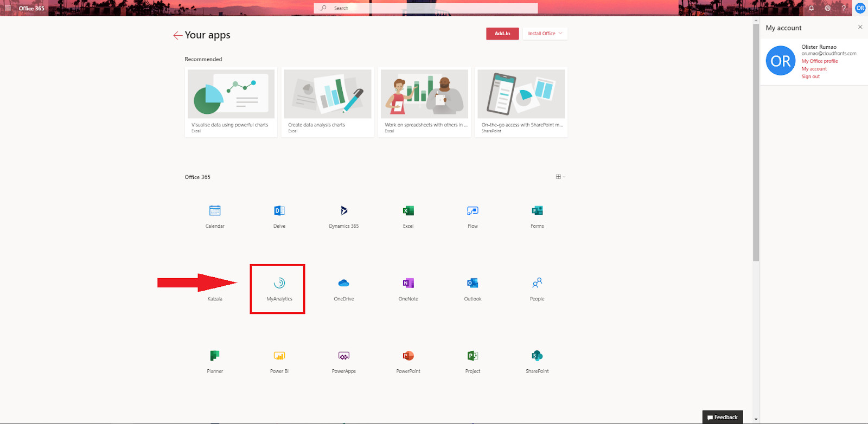
Task: Click the Office 365 header title
Action: [31, 8]
